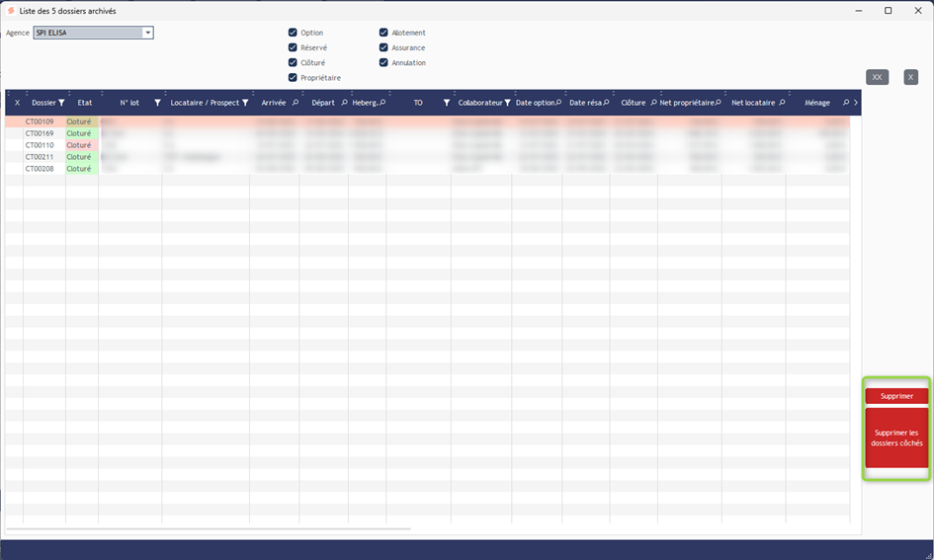Click Supprimer les dossiers cochés button
934x560 pixels.
pos(896,438)
